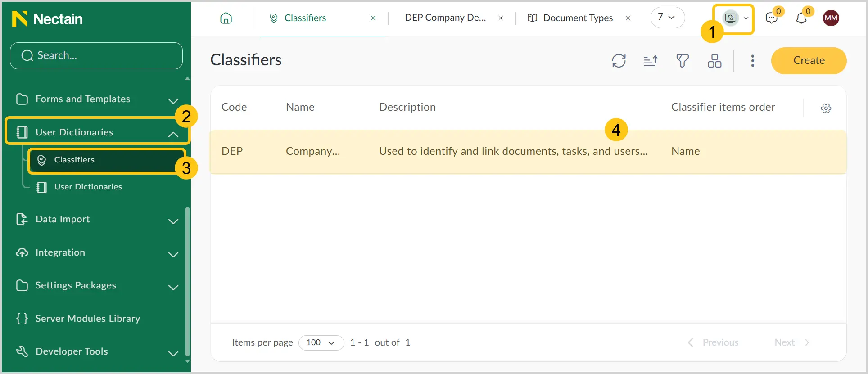Expand the Developer Tools section
Viewport: 868px width, 374px height.
click(x=173, y=353)
